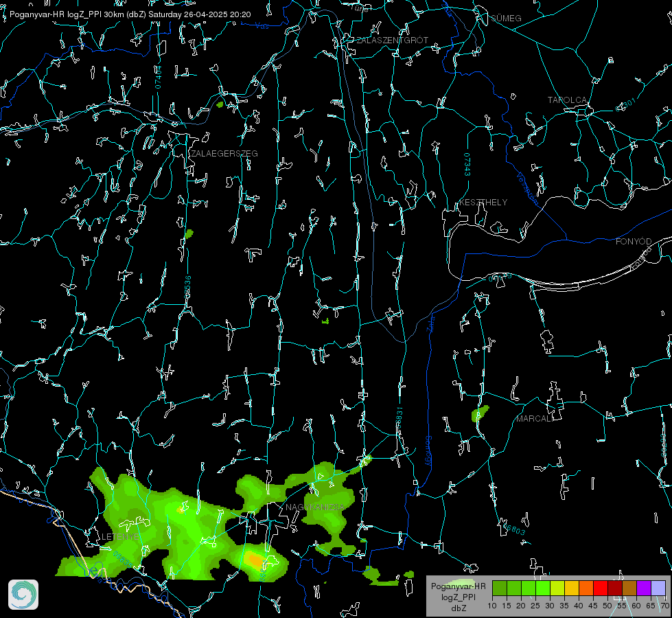
Task: Click the 50-55 dBZ dark red swatch
Action: coord(615,588)
